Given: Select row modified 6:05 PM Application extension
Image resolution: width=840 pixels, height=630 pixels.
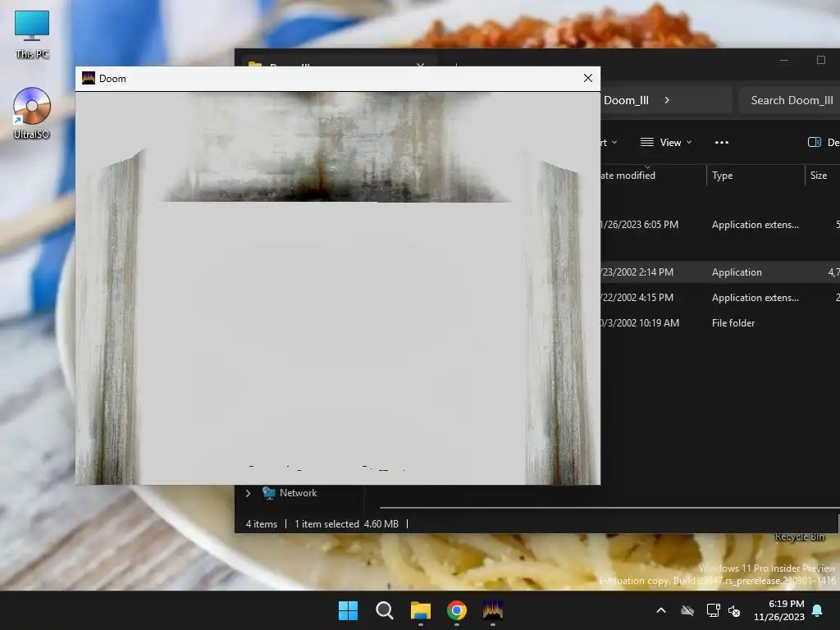Looking at the screenshot, I should [x=720, y=225].
